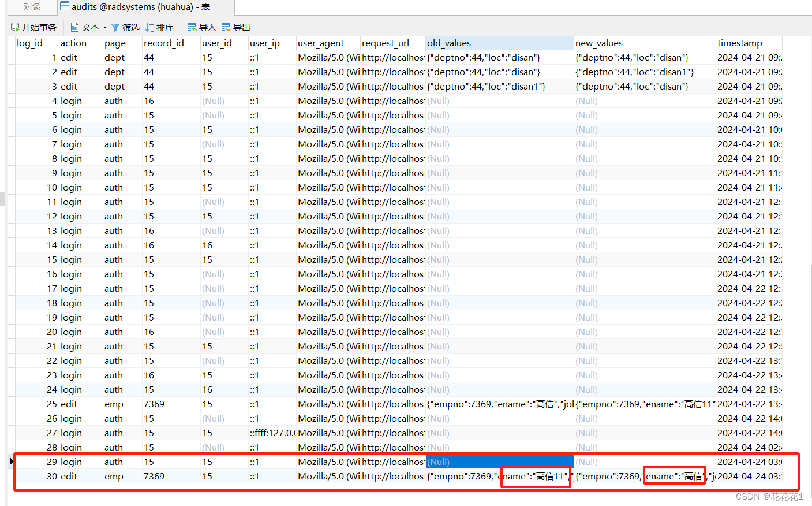The height and width of the screenshot is (506, 812).
Task: Click old_values cell in row 25
Action: tap(500, 404)
